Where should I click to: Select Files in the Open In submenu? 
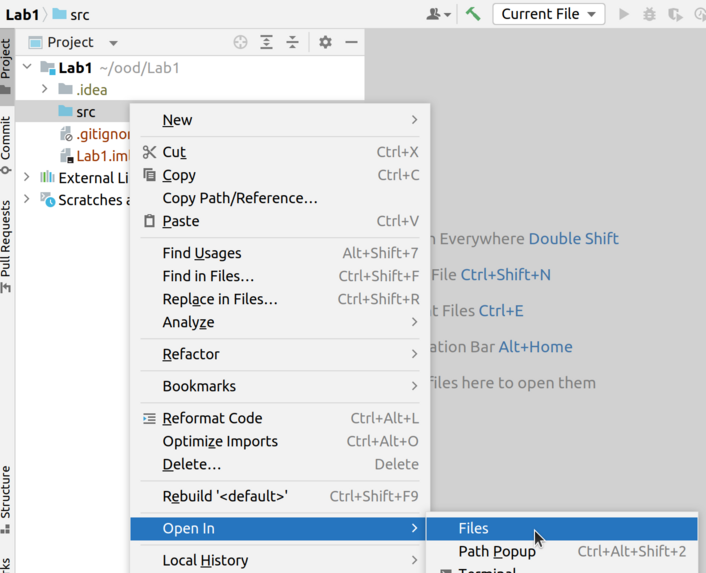473,528
